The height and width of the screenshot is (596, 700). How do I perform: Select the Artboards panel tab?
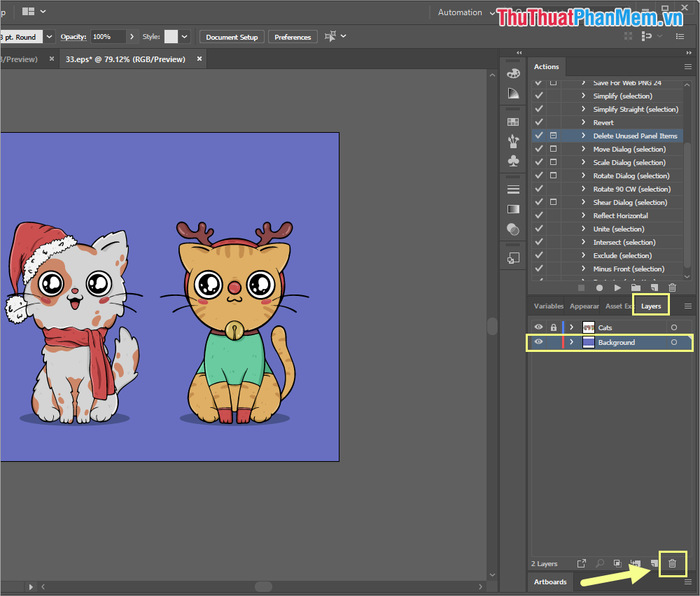tap(550, 582)
